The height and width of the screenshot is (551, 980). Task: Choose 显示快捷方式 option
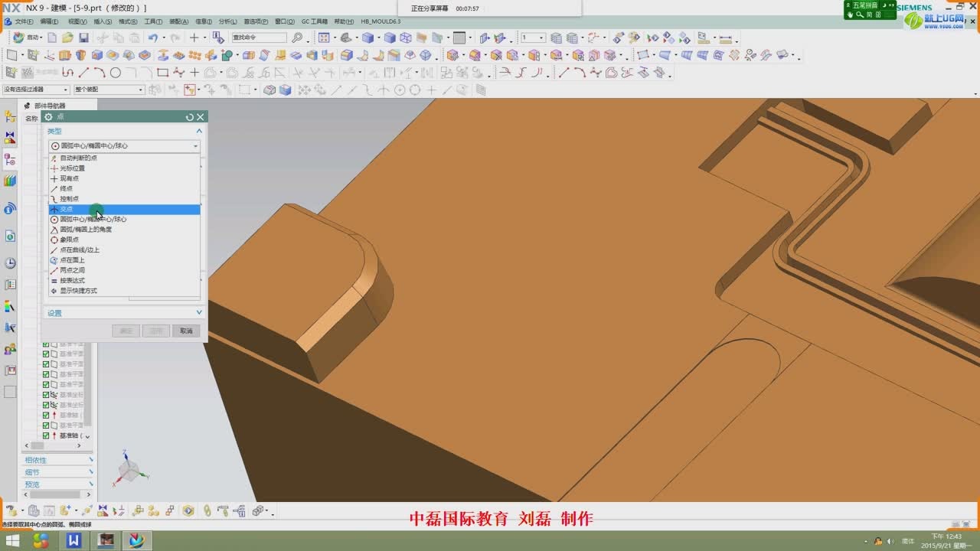pos(125,291)
